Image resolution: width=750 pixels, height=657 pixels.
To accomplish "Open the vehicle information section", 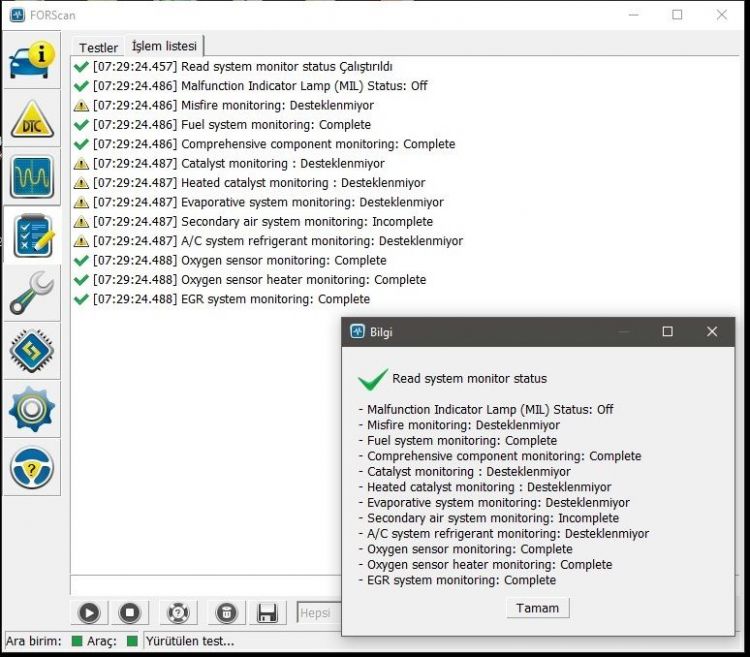I will point(32,61).
